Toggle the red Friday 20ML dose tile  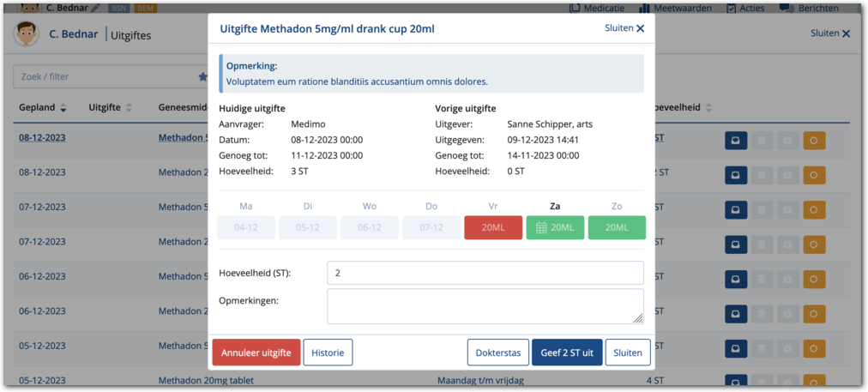coord(492,227)
